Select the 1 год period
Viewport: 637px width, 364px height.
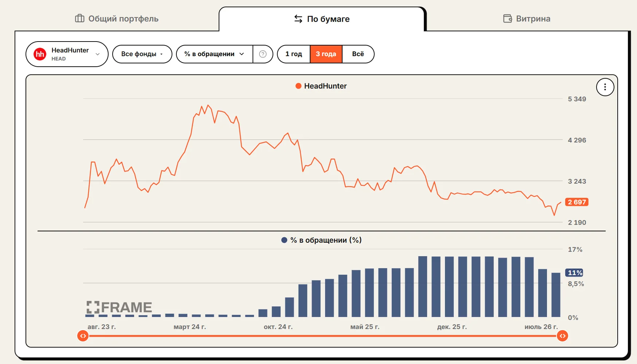tap(294, 54)
